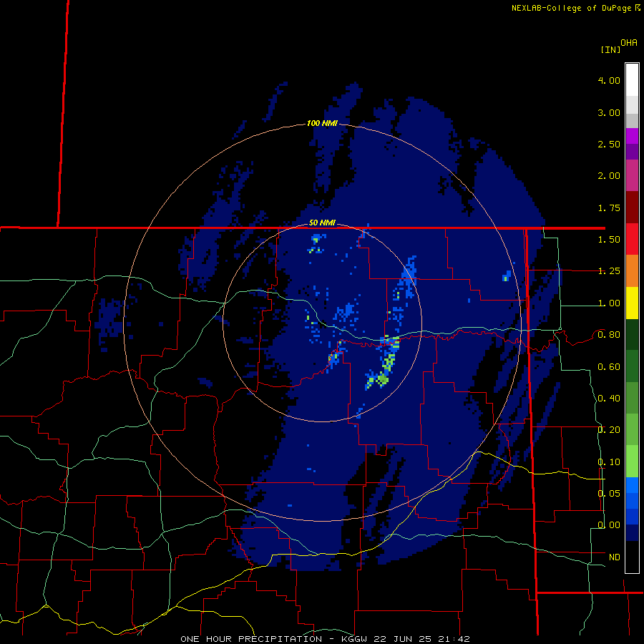This screenshot has width=644, height=644.
Task: Click the white swatch in color scale
Action: click(x=632, y=80)
